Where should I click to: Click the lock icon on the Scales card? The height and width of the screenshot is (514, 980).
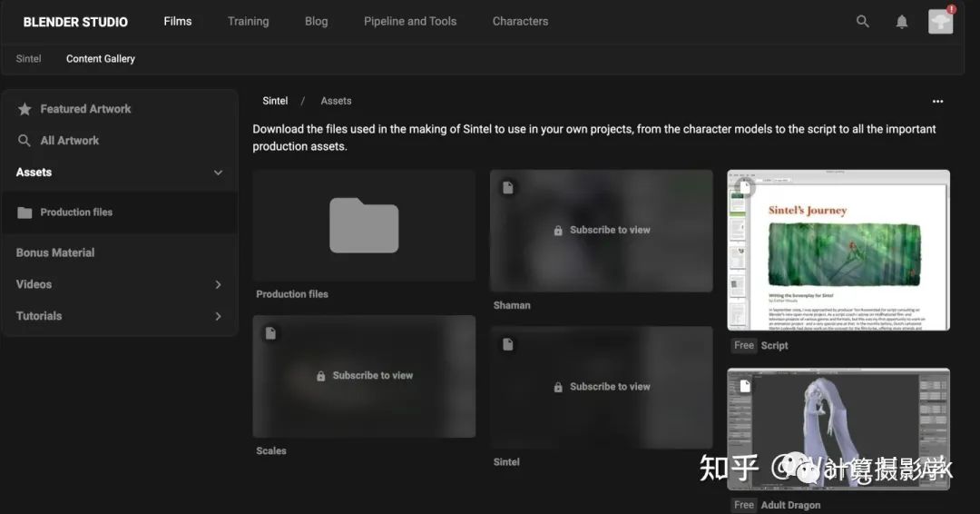point(320,376)
